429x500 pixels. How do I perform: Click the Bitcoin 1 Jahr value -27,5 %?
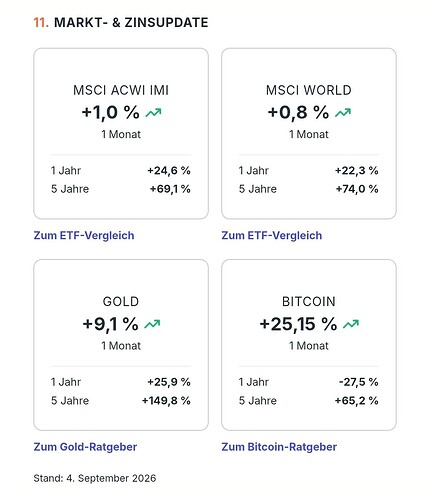pyautogui.click(x=358, y=382)
